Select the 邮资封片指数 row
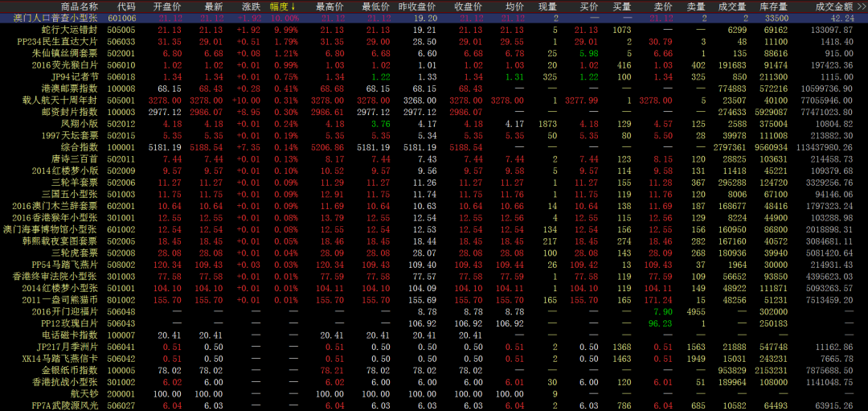Image resolution: width=868 pixels, height=411 pixels. [x=434, y=112]
